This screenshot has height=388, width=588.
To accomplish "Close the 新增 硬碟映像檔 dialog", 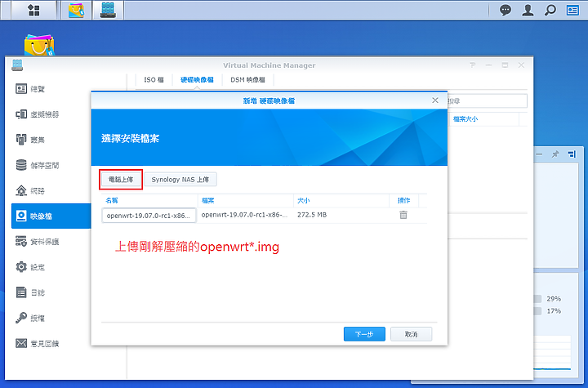I will click(x=435, y=100).
